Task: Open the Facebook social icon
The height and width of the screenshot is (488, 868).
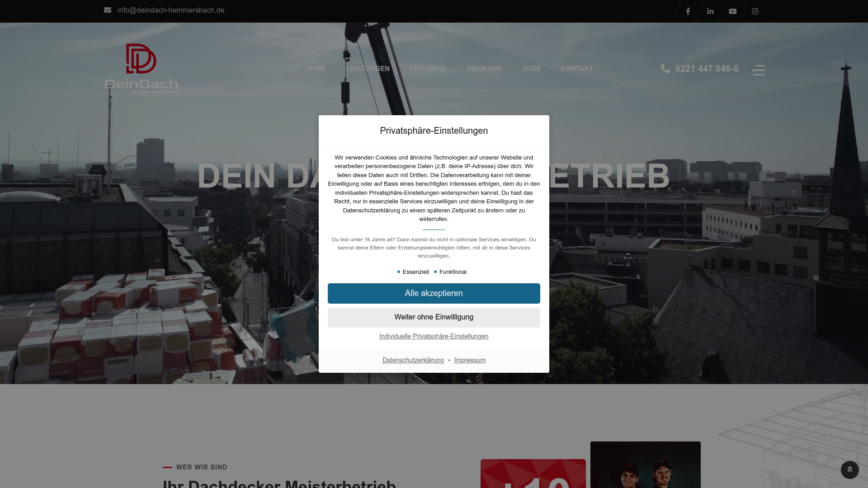Action: [688, 11]
